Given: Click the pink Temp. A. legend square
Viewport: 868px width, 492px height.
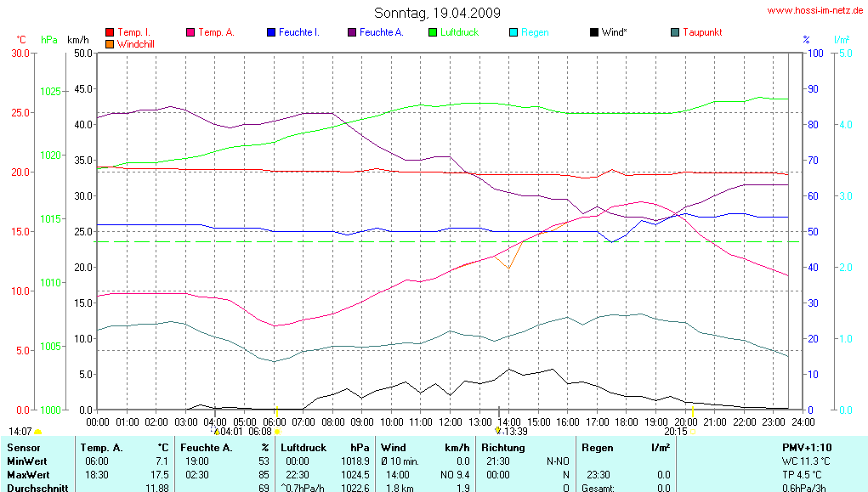Looking at the screenshot, I should (x=191, y=32).
